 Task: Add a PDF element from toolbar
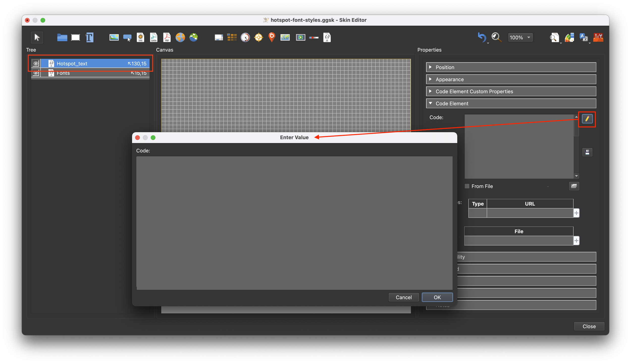[x=167, y=38]
